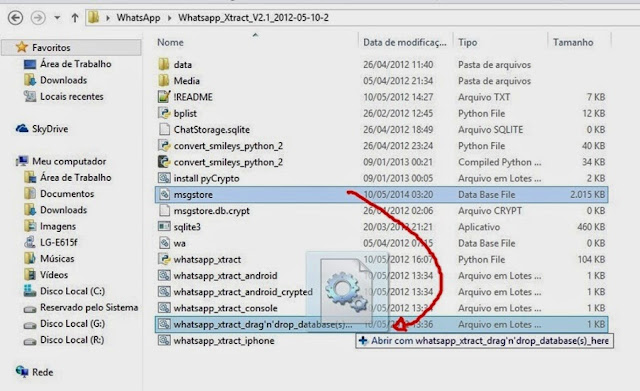The width and height of the screenshot is (640, 391).
Task: Open Disco Local (R:) drive
Action: pos(72,340)
